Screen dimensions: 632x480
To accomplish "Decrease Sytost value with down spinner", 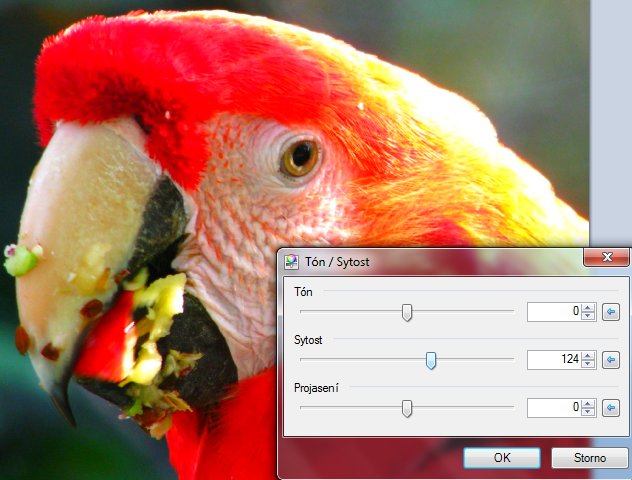I will (x=588, y=364).
